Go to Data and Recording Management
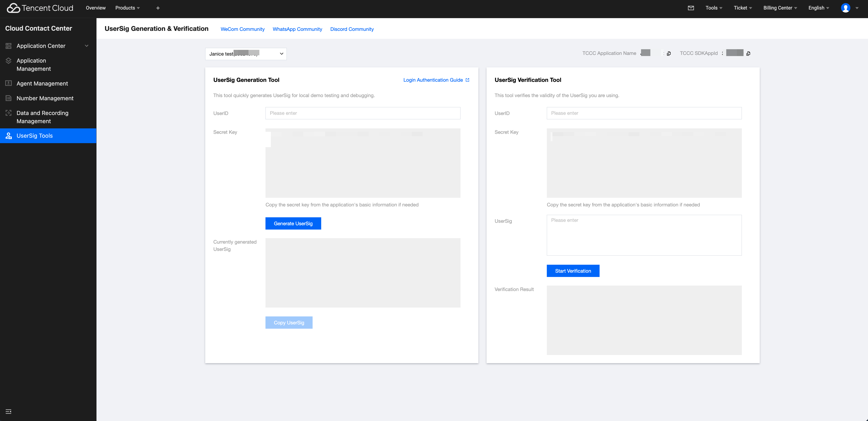The height and width of the screenshot is (421, 868). 42,117
